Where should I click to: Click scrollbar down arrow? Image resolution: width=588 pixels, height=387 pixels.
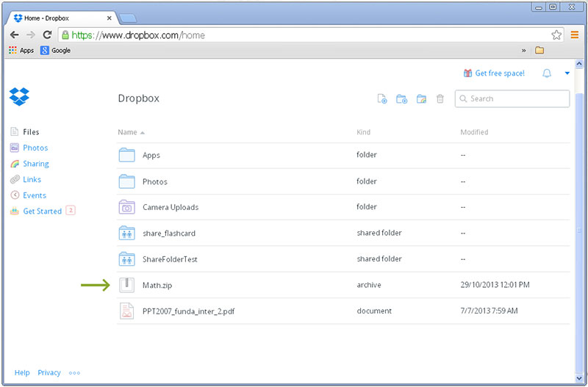coord(578,378)
